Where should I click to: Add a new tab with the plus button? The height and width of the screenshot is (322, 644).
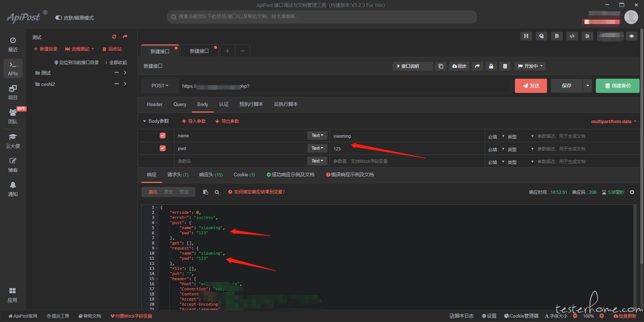(228, 51)
